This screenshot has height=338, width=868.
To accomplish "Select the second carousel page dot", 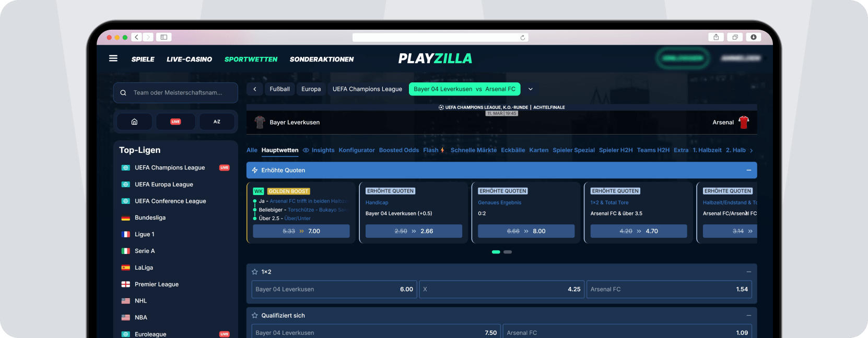I will click(x=508, y=252).
